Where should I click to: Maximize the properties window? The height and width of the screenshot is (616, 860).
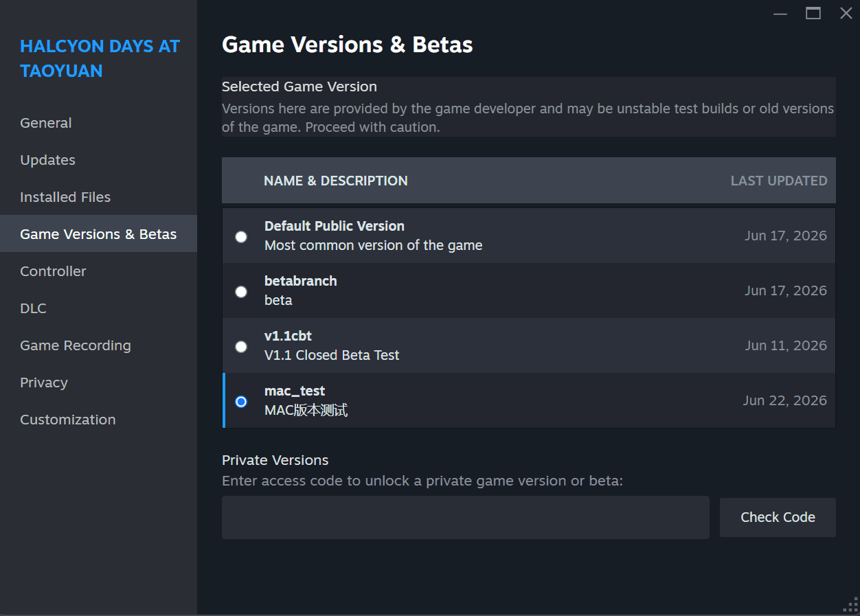(x=813, y=14)
